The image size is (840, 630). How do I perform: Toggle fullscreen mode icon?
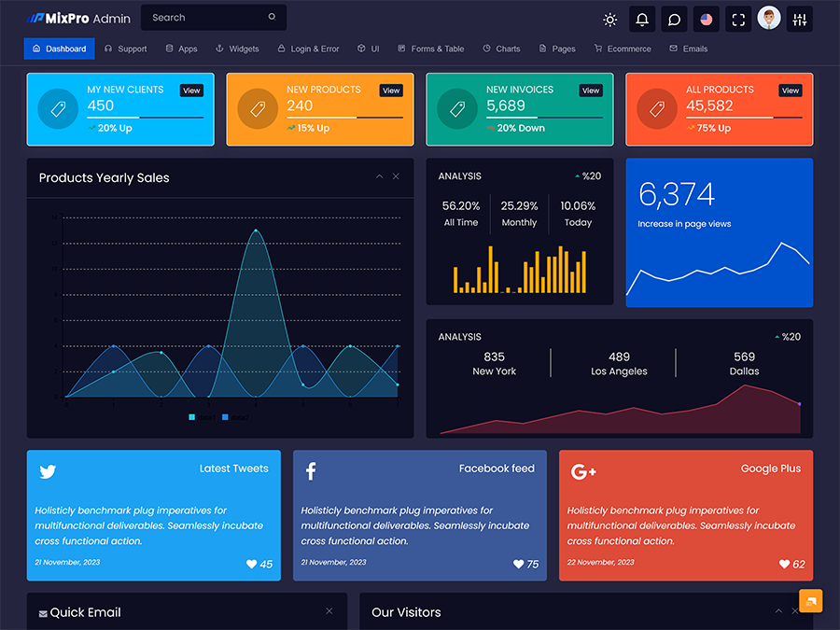click(x=738, y=20)
